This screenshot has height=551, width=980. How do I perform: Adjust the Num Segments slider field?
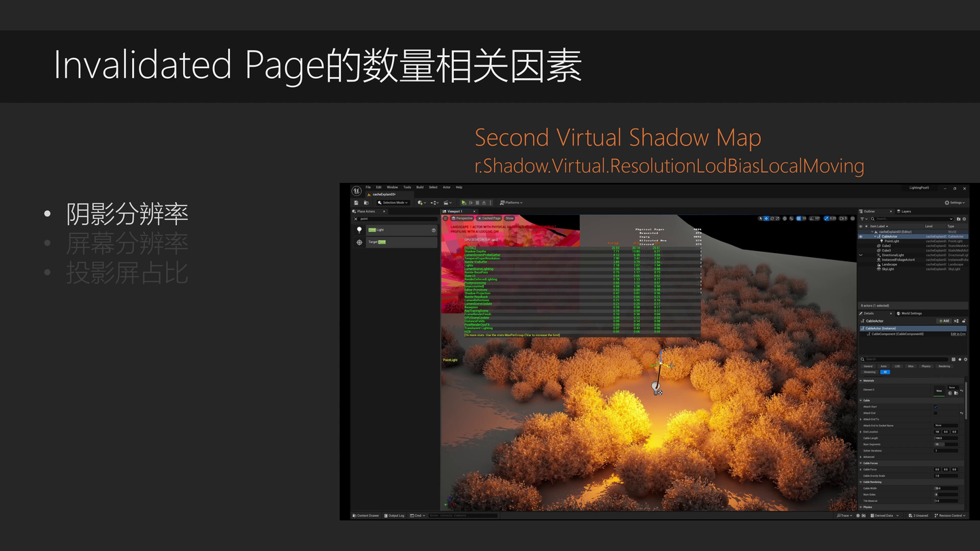click(946, 444)
